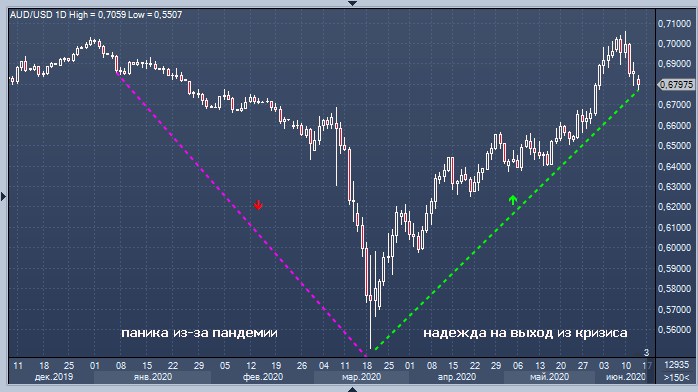Image resolution: width=698 pixels, height=392 pixels.
Task: Click the date label 04 on time axis
Action: pos(324,366)
